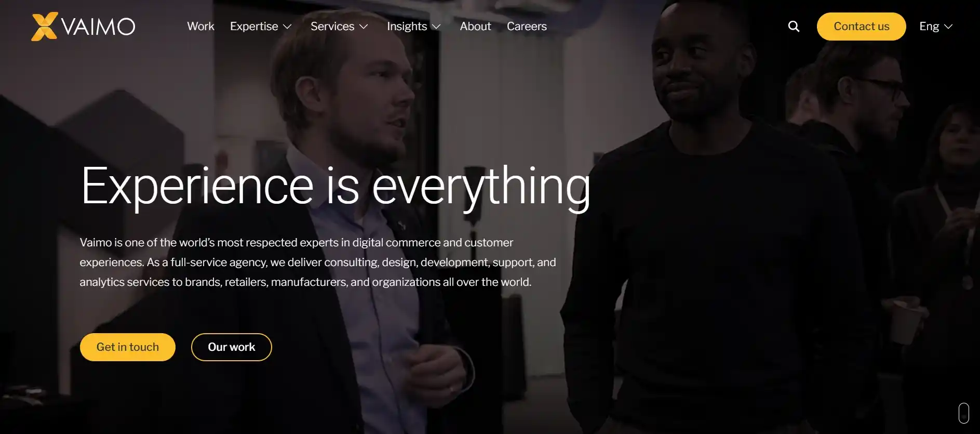This screenshot has height=434, width=980.
Task: Expand the Services chevron arrow
Action: point(364,27)
